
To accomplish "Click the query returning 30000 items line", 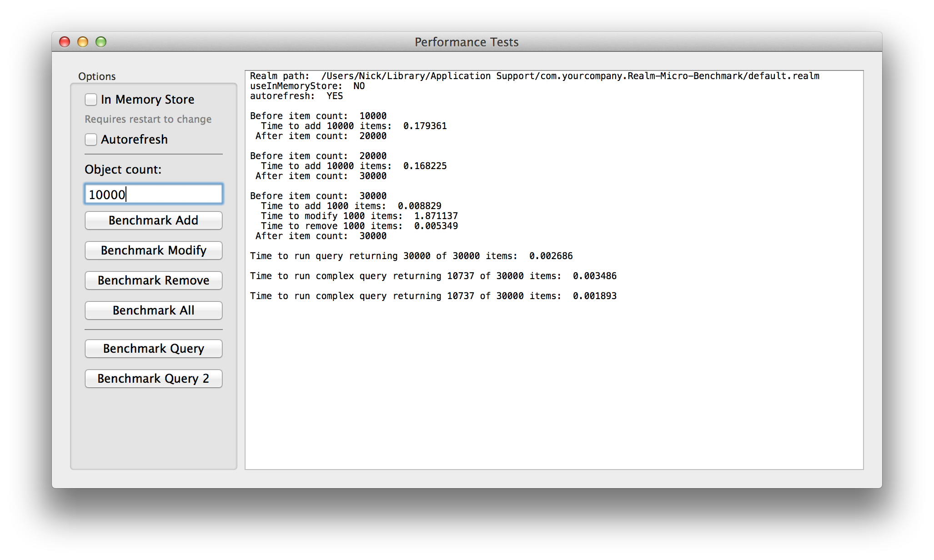I will [x=411, y=256].
